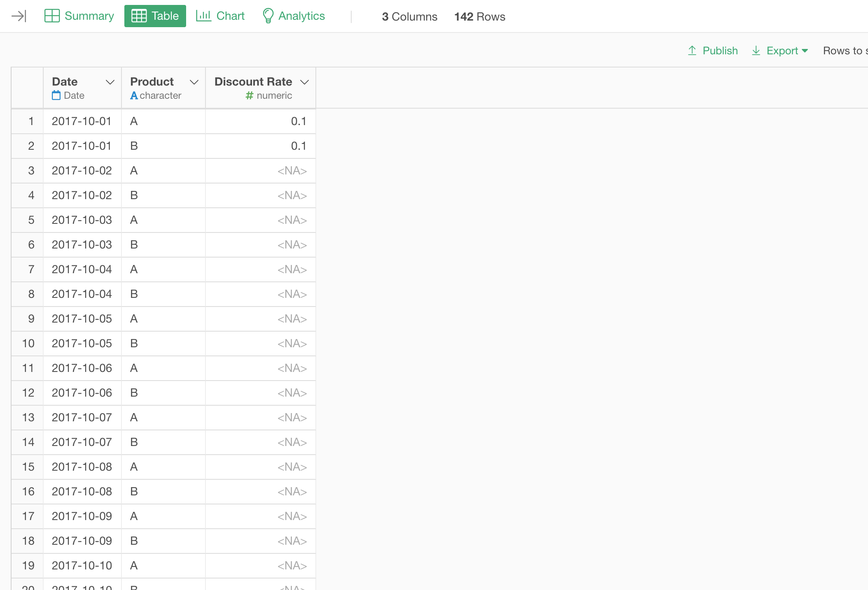Switch to the Chart tab

231,16
